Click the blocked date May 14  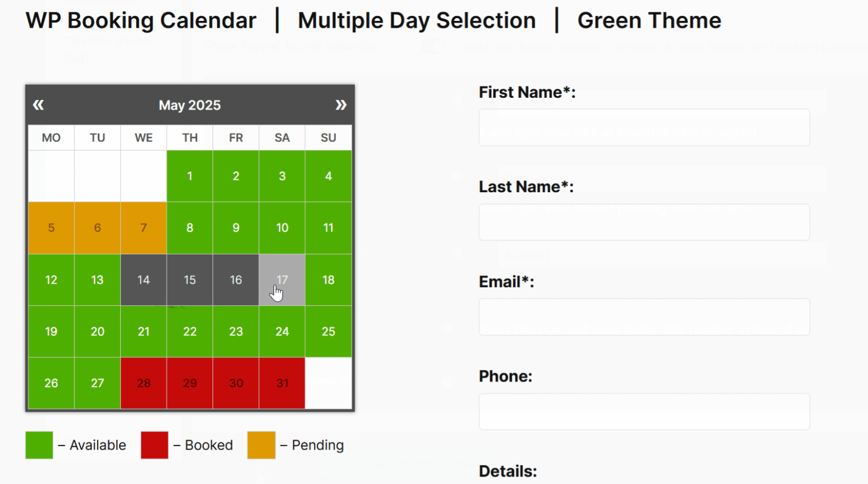143,279
